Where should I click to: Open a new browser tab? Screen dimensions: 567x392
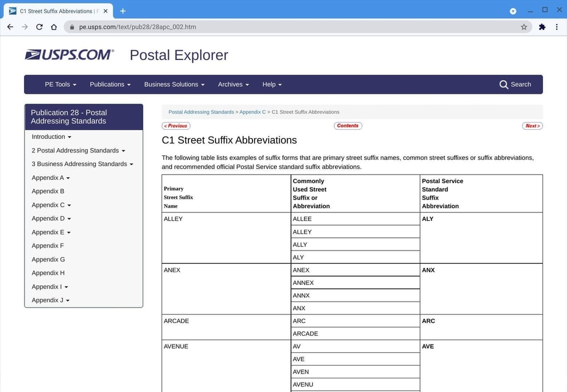[123, 11]
